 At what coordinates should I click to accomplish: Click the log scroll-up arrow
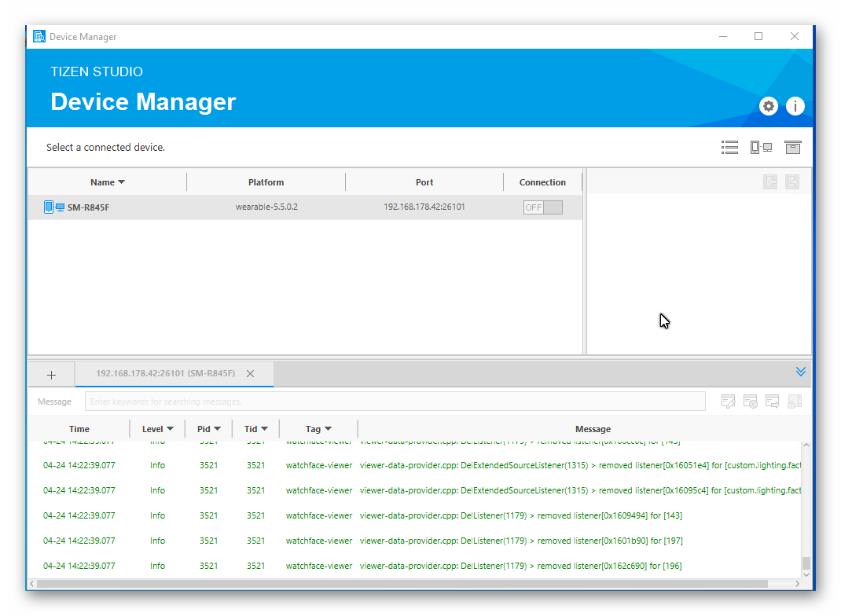coord(806,445)
